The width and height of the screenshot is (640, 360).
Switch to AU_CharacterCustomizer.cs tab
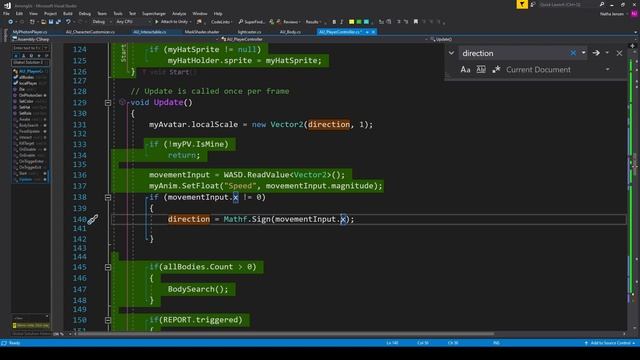click(x=90, y=32)
